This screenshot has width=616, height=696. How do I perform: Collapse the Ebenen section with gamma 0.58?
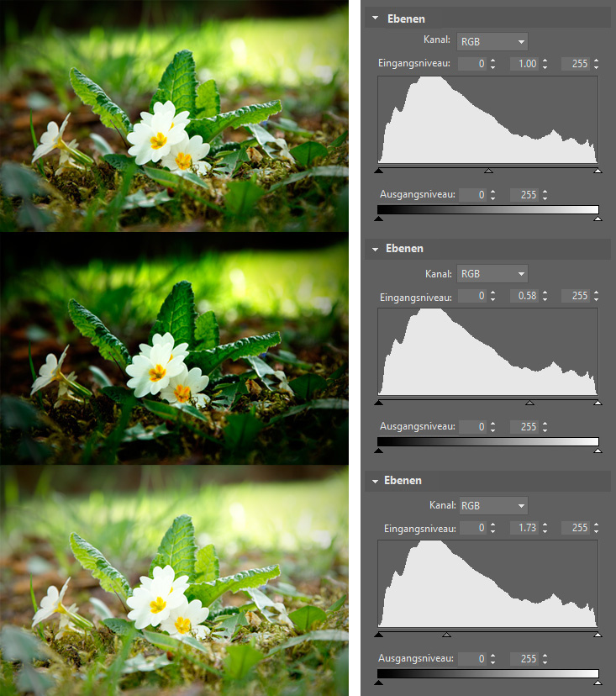point(376,249)
